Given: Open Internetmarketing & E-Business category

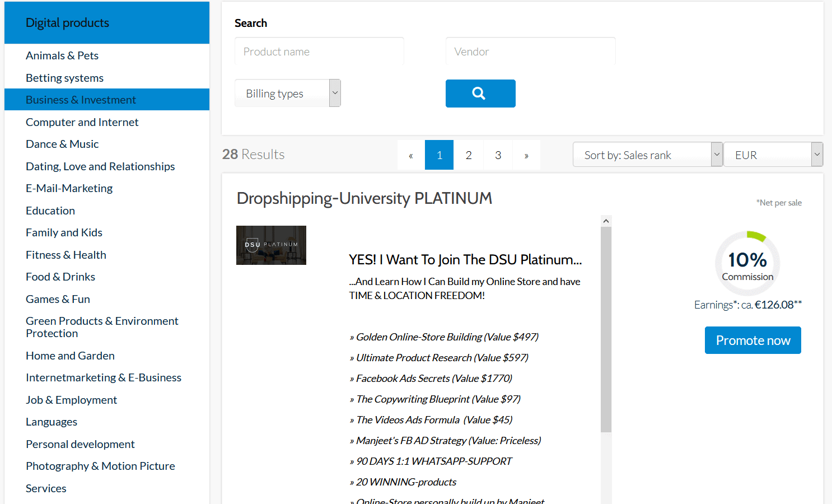Looking at the screenshot, I should (104, 377).
